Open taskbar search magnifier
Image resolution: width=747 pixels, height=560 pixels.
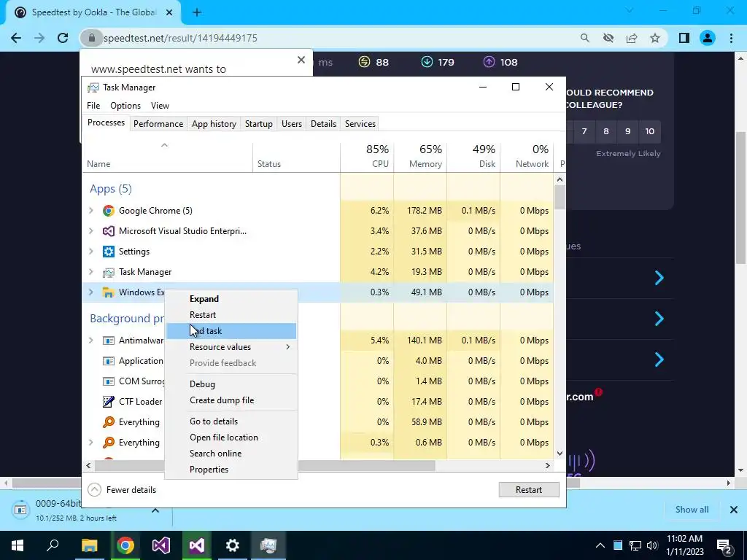pos(53,545)
